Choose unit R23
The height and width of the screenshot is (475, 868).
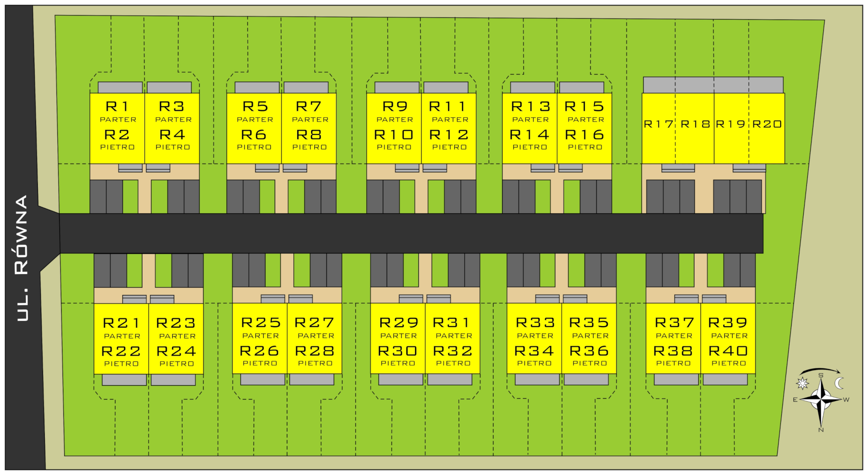176,323
